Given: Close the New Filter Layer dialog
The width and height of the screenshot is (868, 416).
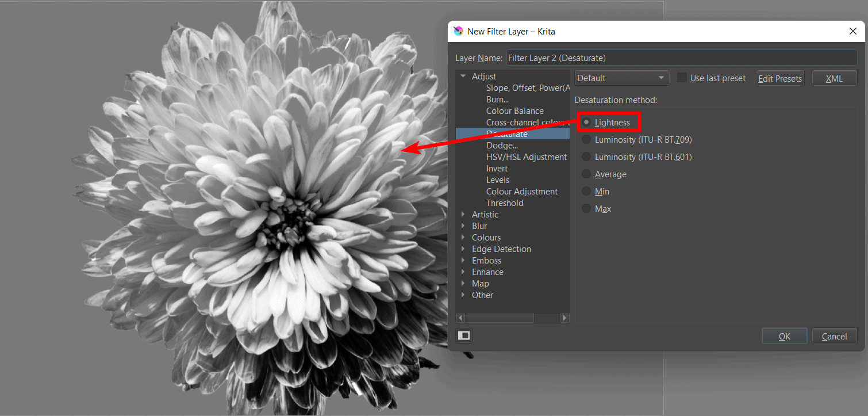Looking at the screenshot, I should [853, 31].
